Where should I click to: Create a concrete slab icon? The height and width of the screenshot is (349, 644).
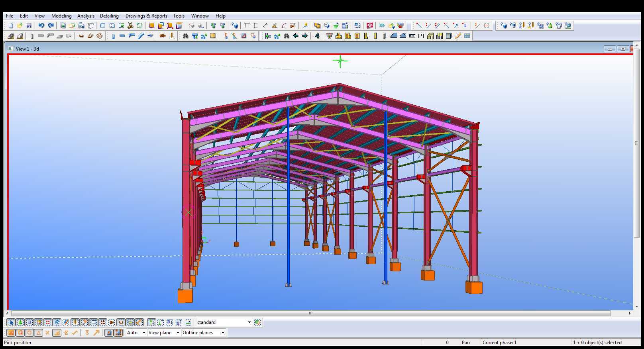click(60, 36)
